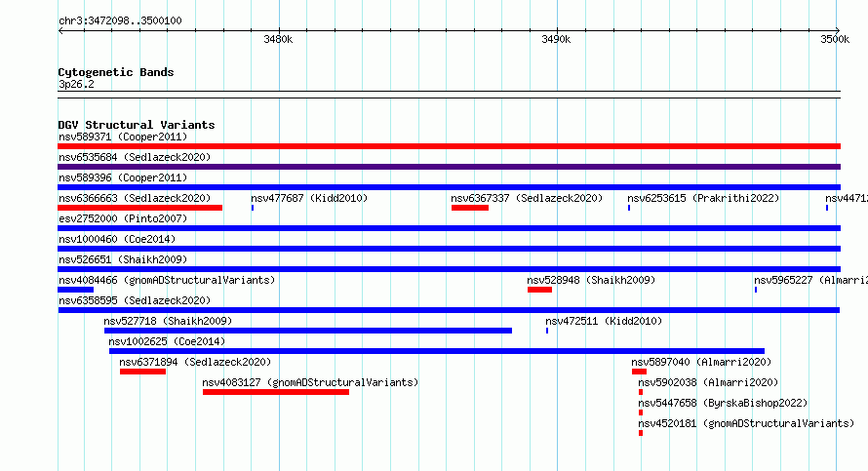Click the red nsv6371894 variant bar
This screenshot has height=471, width=868.
[142, 372]
